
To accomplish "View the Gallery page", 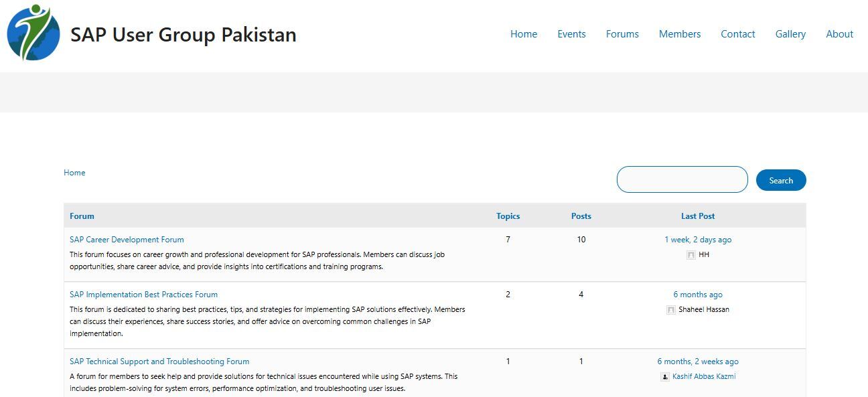I will 790,34.
